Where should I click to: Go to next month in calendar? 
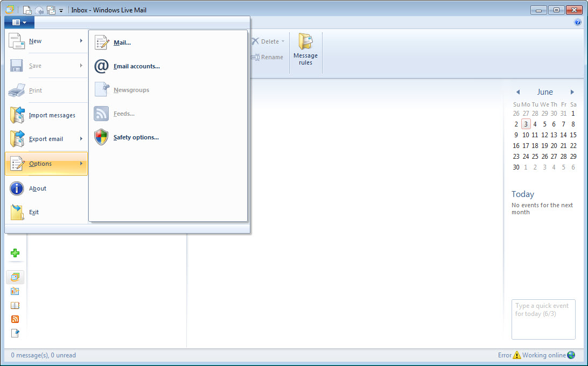pos(572,92)
